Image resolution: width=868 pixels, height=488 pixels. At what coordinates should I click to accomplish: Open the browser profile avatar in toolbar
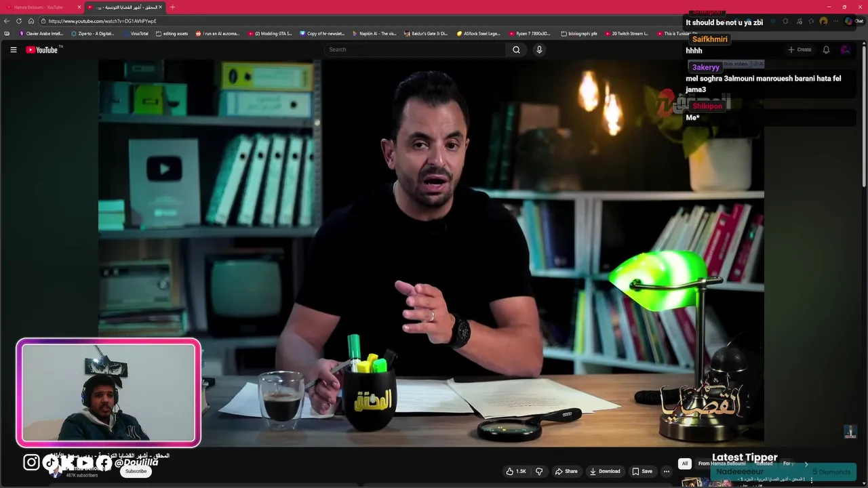823,21
